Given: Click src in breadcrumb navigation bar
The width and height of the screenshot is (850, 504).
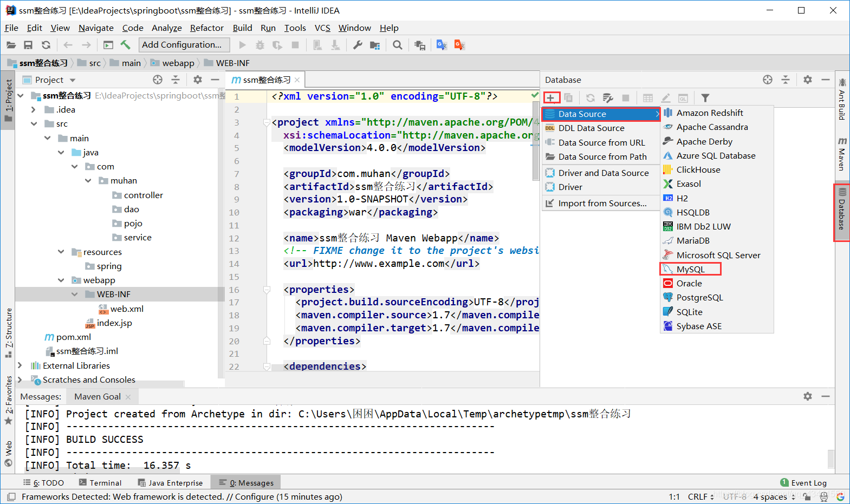Looking at the screenshot, I should coord(89,63).
